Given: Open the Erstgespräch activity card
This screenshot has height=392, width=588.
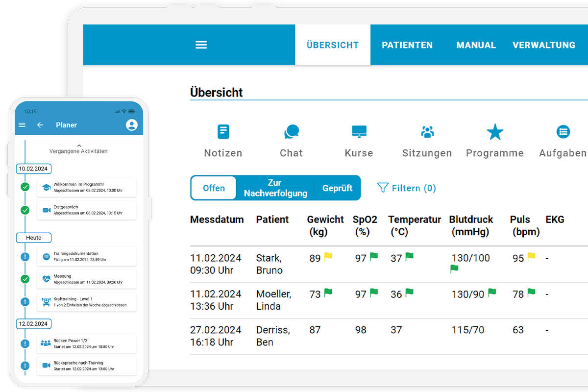Looking at the screenshot, I should (x=87, y=210).
